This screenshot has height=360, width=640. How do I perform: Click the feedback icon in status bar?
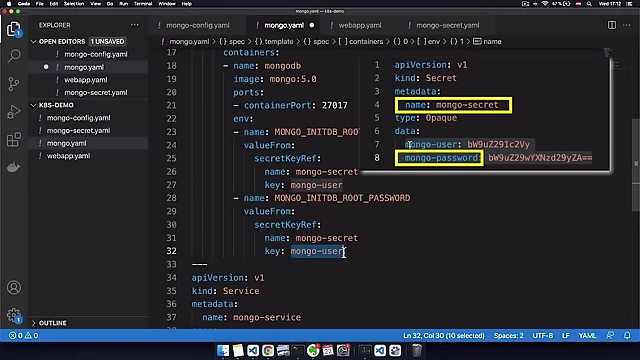pos(610,336)
